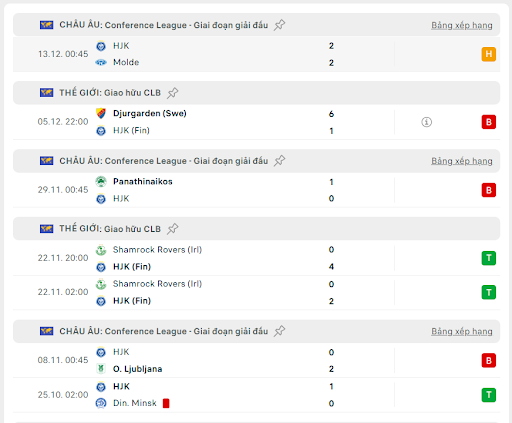This screenshot has height=423, width=512.
Task: Open Bảng xếp hạng link in top section
Action: coord(462,25)
